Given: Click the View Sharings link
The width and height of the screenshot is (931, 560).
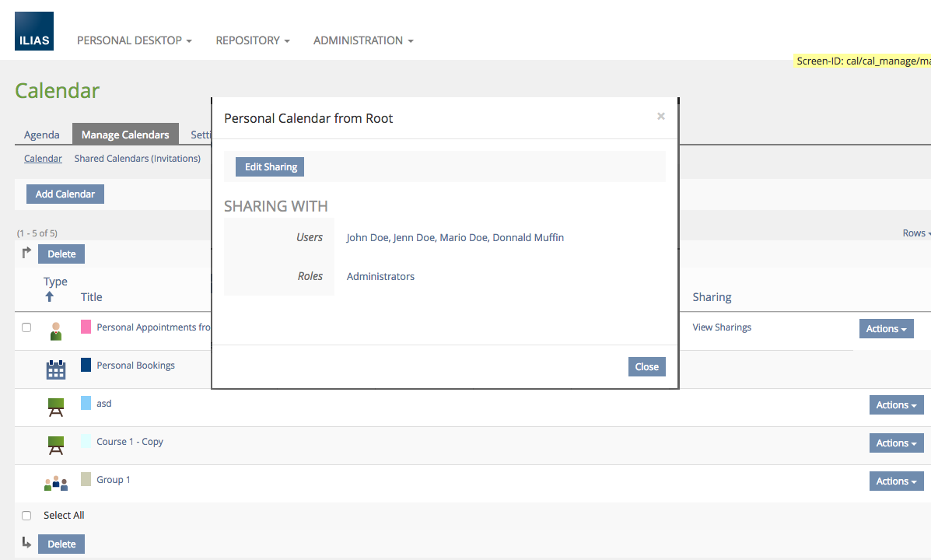Looking at the screenshot, I should coord(722,327).
